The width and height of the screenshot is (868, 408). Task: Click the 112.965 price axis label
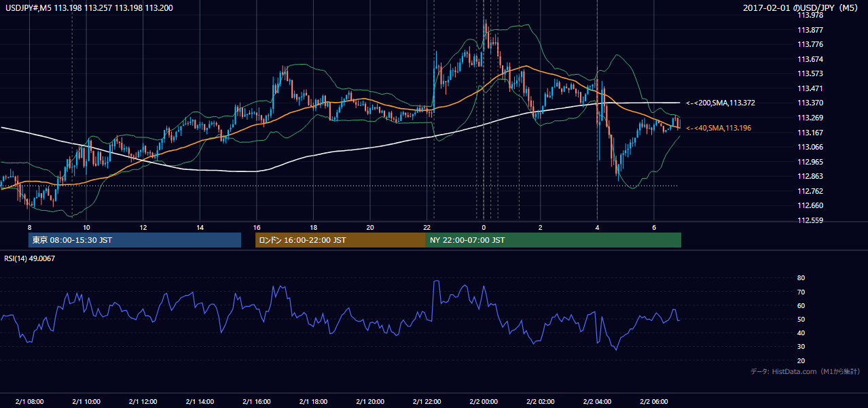[x=811, y=162]
